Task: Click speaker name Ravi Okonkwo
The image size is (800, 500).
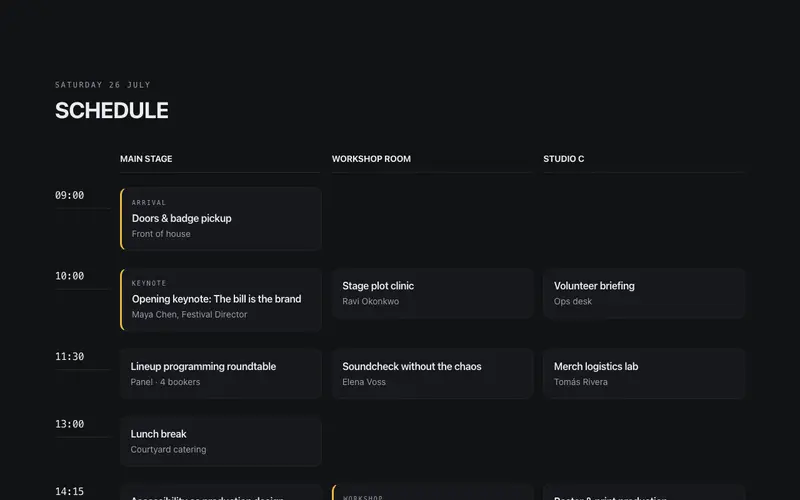Action: [x=370, y=302]
